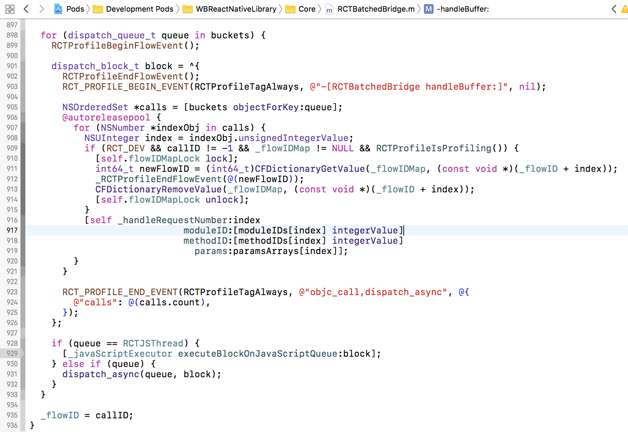The image size is (628, 432).
Task: Click the Core folder icon
Action: point(290,9)
